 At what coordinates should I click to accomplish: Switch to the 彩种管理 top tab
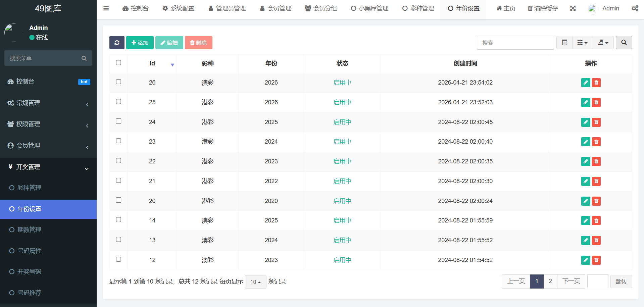(x=418, y=8)
